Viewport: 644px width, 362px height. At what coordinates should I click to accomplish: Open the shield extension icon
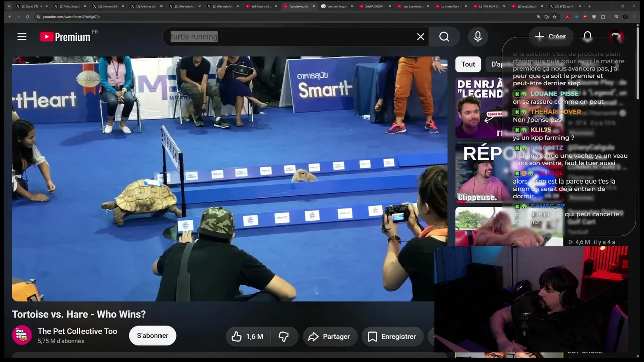[594, 17]
